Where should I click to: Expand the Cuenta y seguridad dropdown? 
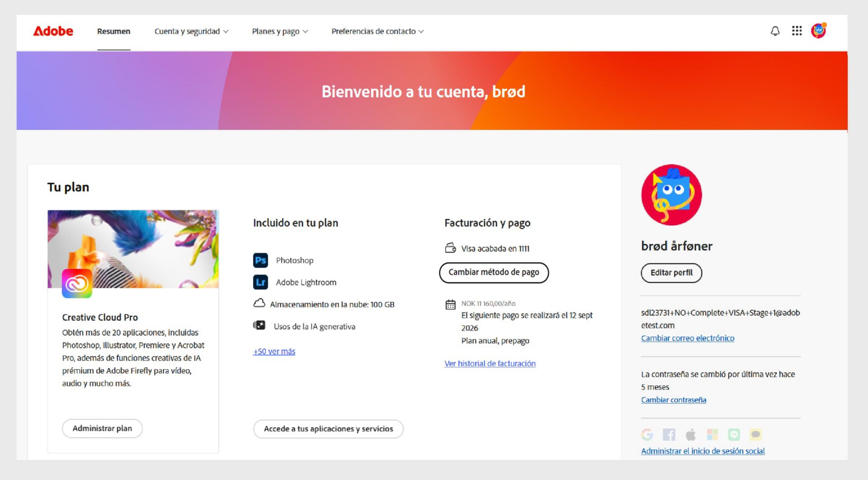click(x=192, y=31)
